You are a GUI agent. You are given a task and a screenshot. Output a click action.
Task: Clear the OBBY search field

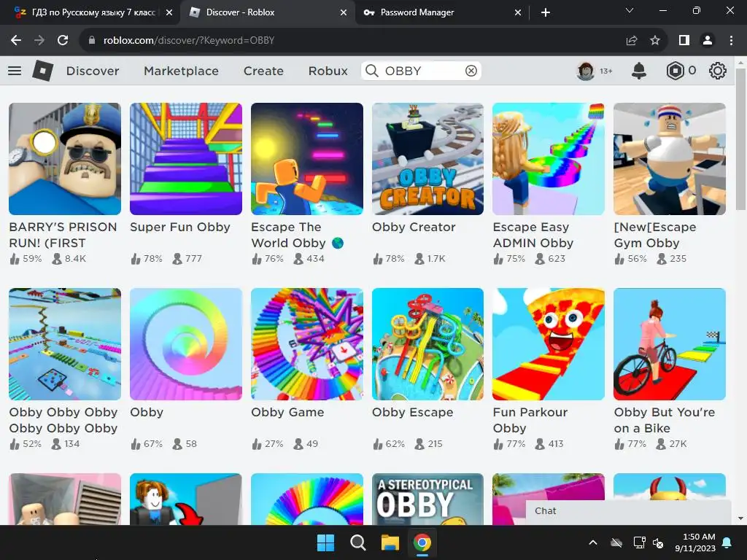(471, 71)
